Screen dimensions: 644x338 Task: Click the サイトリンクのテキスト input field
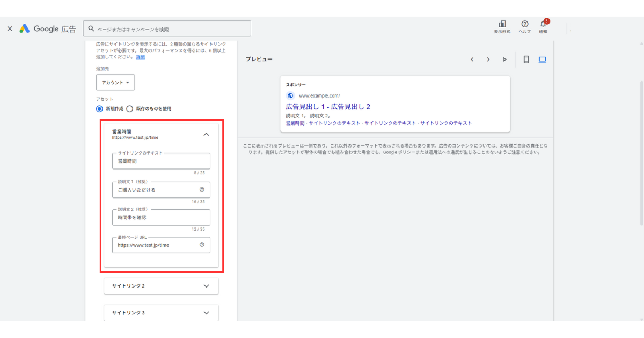click(x=161, y=161)
